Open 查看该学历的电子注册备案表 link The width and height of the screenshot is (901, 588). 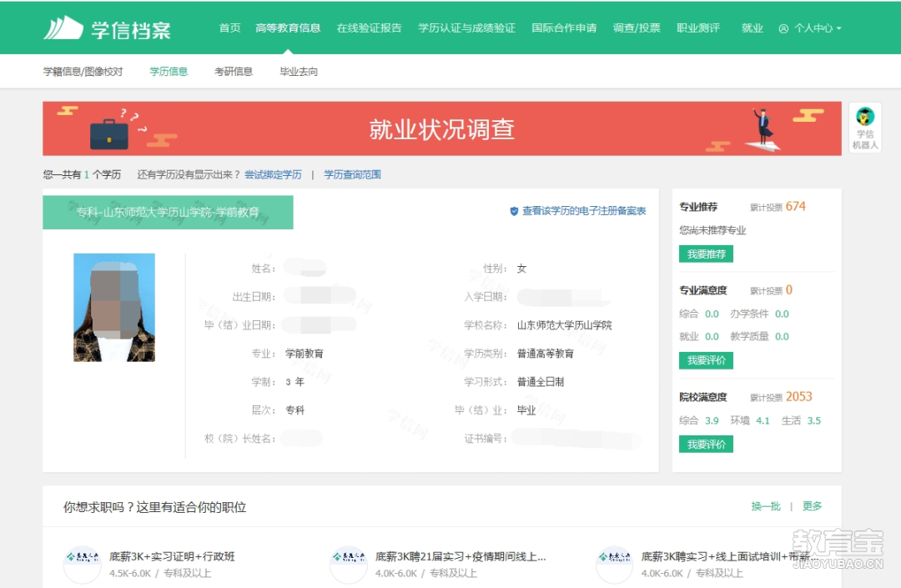pyautogui.click(x=584, y=211)
